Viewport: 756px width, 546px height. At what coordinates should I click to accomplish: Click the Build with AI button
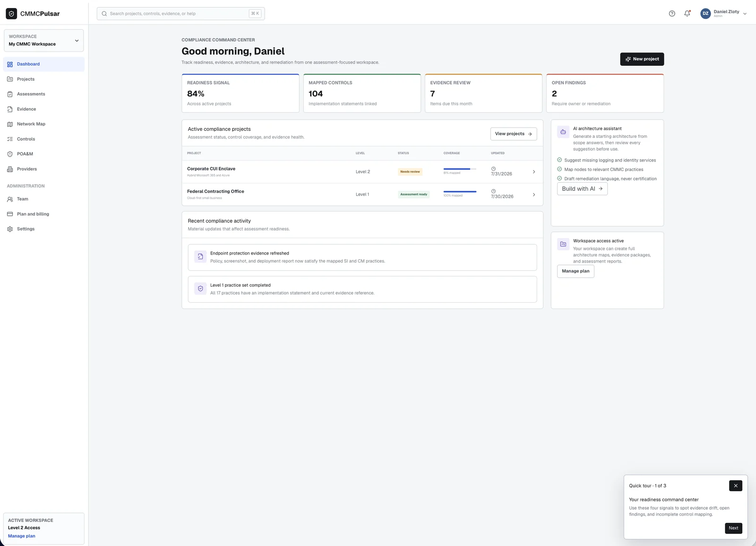point(582,188)
